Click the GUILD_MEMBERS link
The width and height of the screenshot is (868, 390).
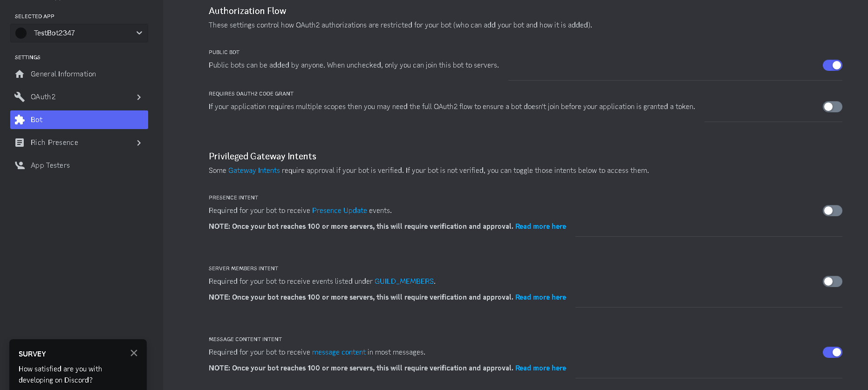pos(403,281)
